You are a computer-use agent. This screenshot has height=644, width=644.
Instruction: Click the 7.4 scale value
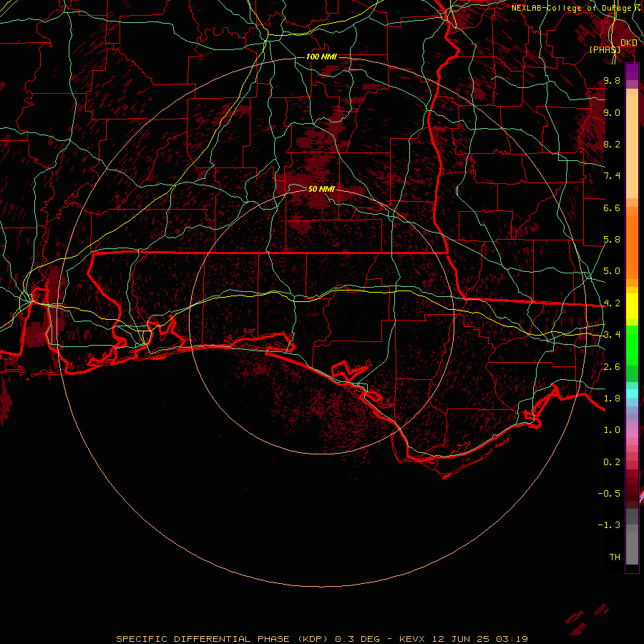pos(612,176)
